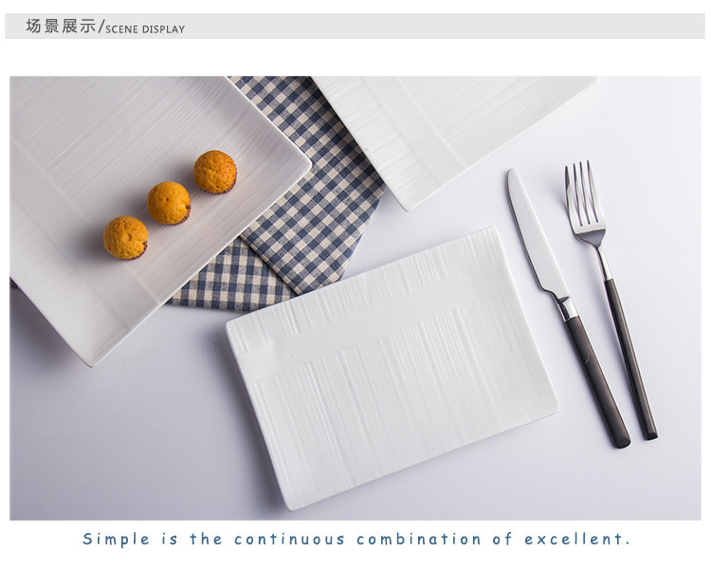Click the gray header banner bar
711x588 pixels.
tap(355, 27)
